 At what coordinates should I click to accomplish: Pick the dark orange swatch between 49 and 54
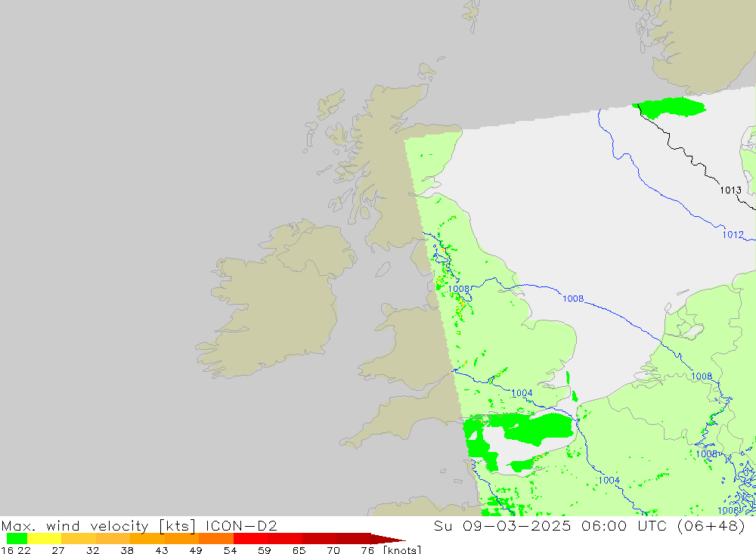click(x=216, y=539)
